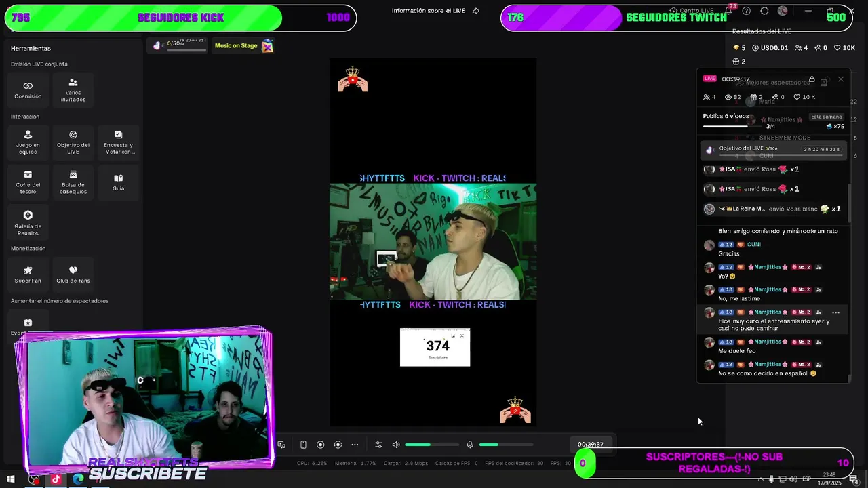Adjust the microphone level slider
Image resolution: width=868 pixels, height=488 pixels.
point(506,445)
